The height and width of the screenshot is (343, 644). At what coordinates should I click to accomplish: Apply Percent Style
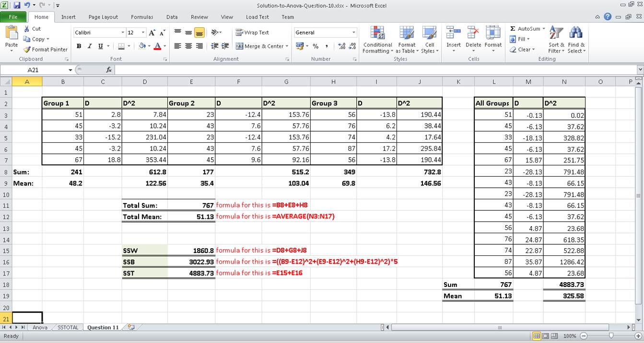coord(316,46)
